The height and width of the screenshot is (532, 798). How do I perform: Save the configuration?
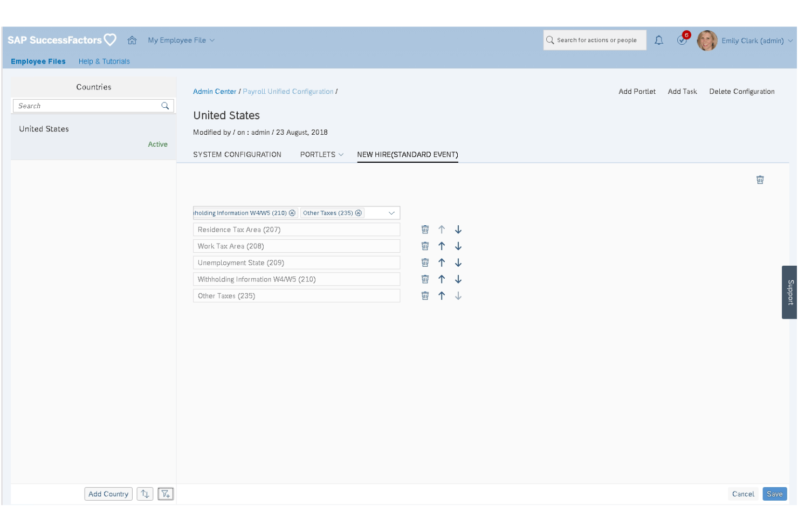[x=775, y=494]
